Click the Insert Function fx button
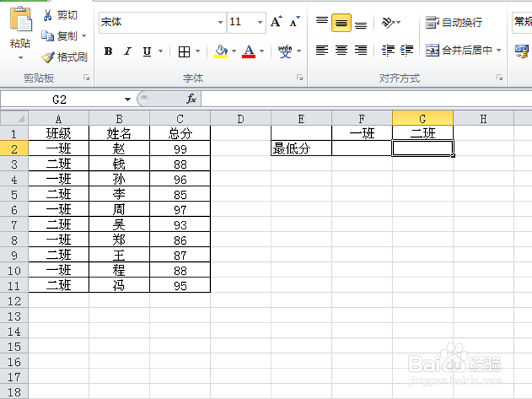The height and width of the screenshot is (399, 532). coord(191,98)
